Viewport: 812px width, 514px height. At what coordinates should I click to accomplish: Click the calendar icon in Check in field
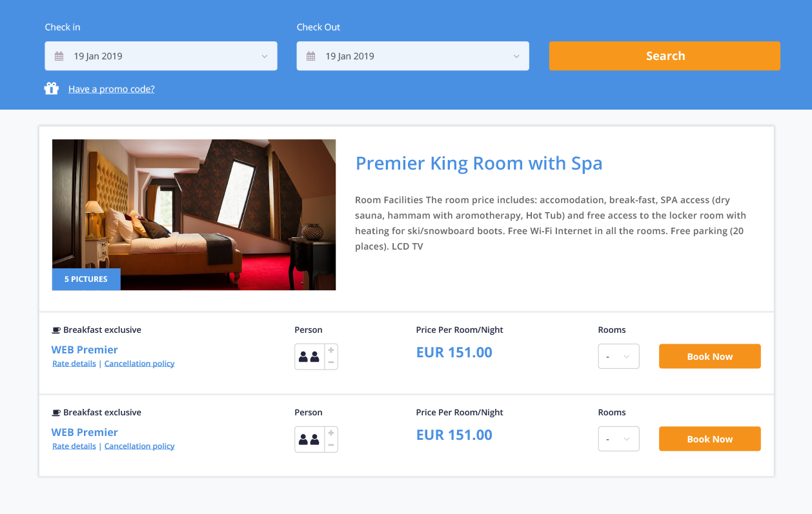click(x=59, y=56)
